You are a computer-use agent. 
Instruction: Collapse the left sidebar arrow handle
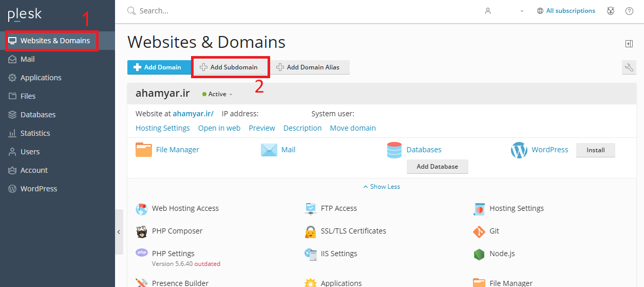pos(119,232)
